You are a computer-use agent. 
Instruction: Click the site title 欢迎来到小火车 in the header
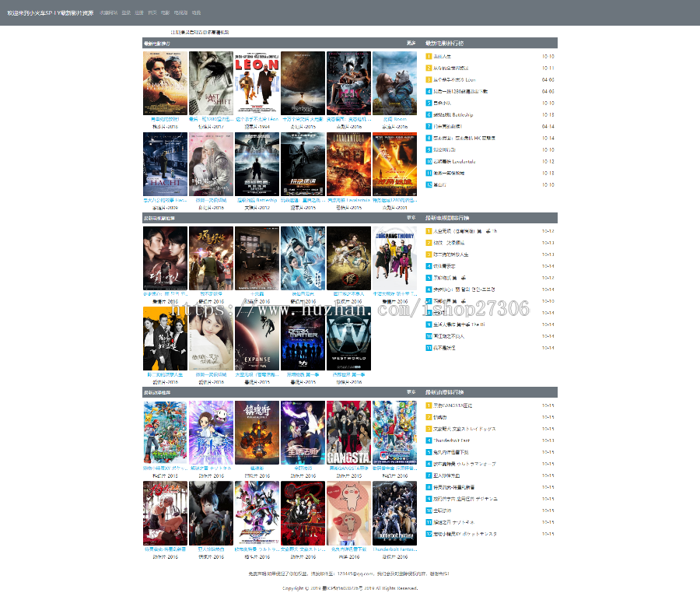(x=51, y=13)
